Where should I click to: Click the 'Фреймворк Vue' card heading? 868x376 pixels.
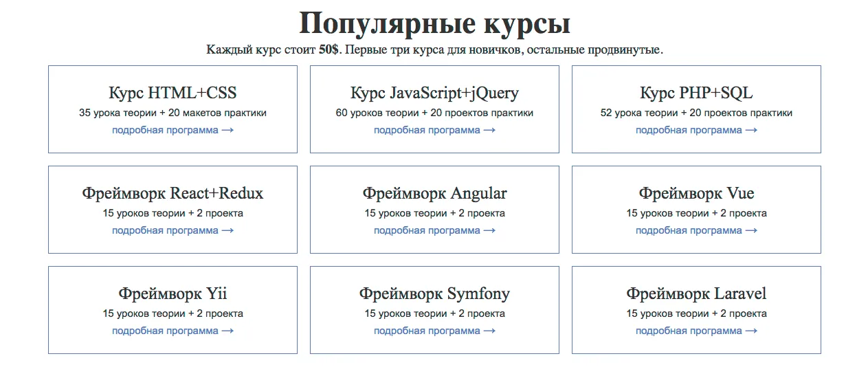click(x=696, y=193)
